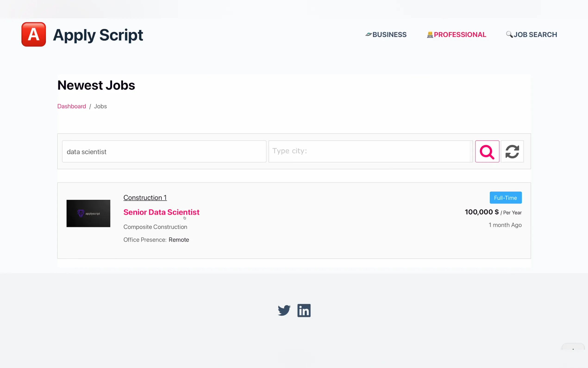Open the Senior Data Scientist job
The height and width of the screenshot is (368, 588).
coord(161,212)
